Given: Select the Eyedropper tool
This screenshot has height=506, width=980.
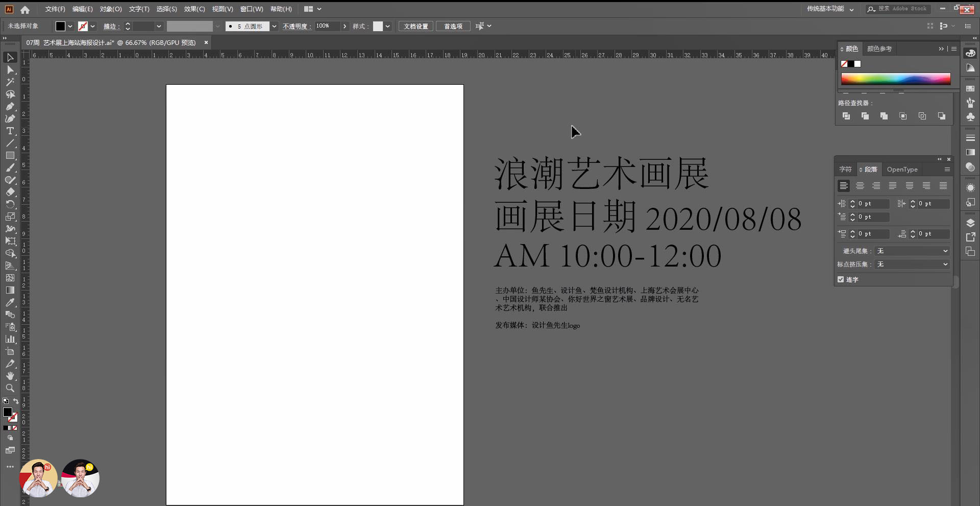Looking at the screenshot, I should click(x=10, y=302).
